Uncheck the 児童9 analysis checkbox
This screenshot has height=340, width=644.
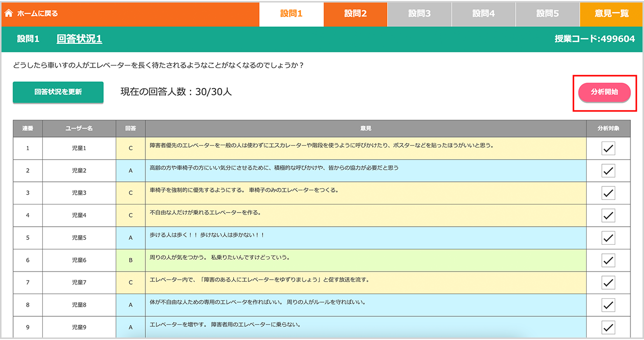coord(608,327)
